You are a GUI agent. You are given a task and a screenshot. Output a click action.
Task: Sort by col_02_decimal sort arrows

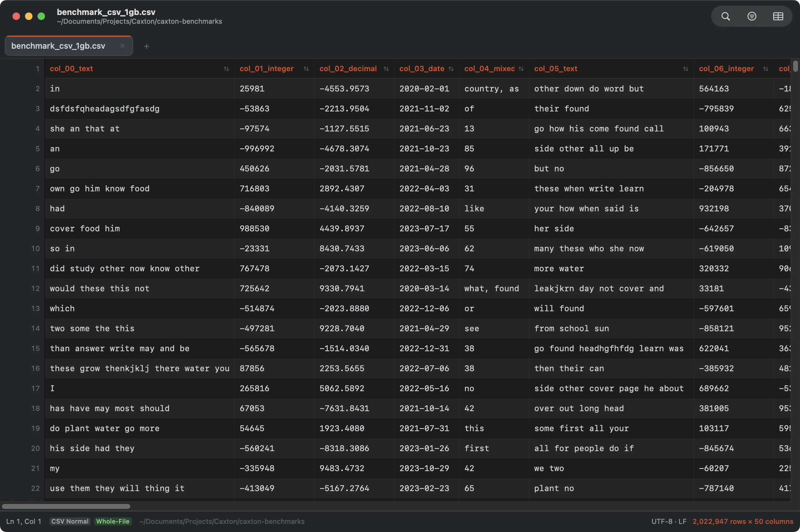pyautogui.click(x=386, y=69)
